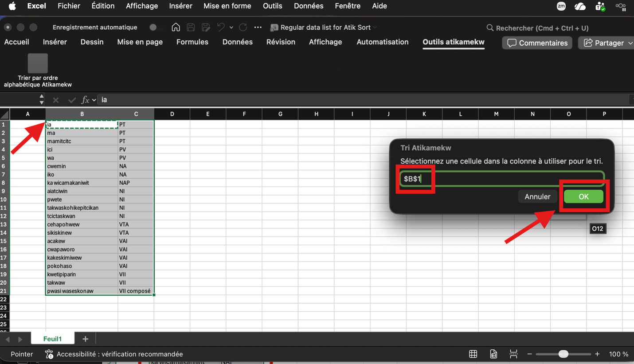The image size is (634, 364).
Task: Confirm the formula entry with the check icon
Action: [x=72, y=100]
